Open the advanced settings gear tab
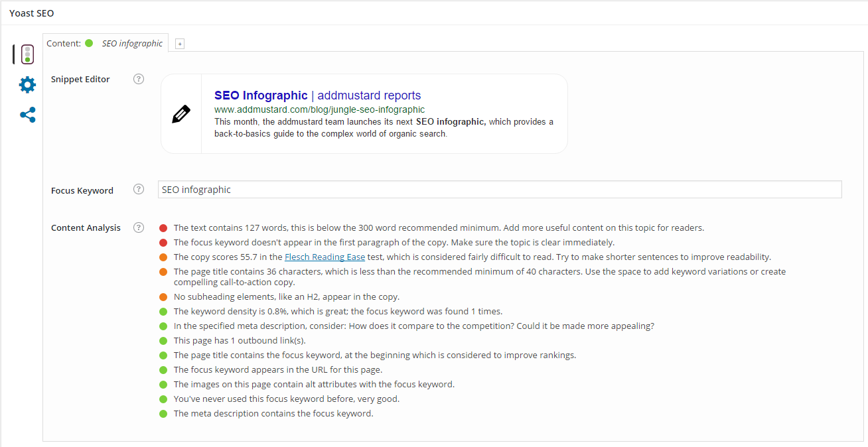 click(x=27, y=84)
